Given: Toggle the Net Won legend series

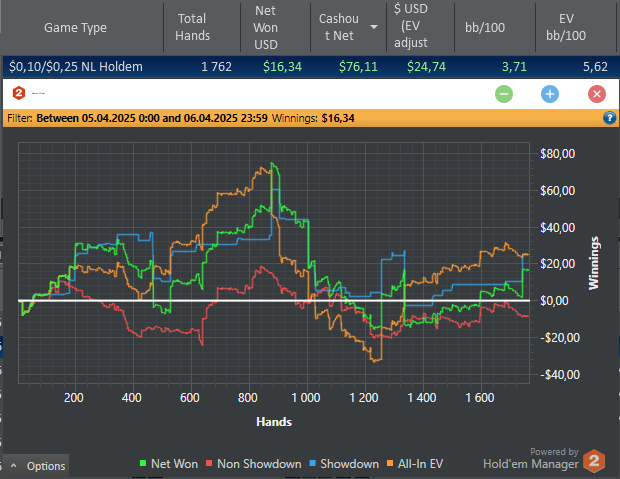Looking at the screenshot, I should tap(168, 464).
